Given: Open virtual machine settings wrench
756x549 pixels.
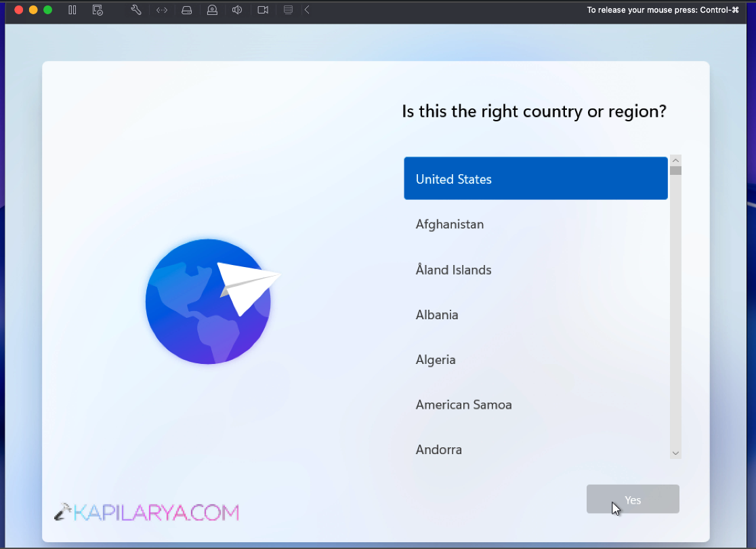Looking at the screenshot, I should coord(135,10).
